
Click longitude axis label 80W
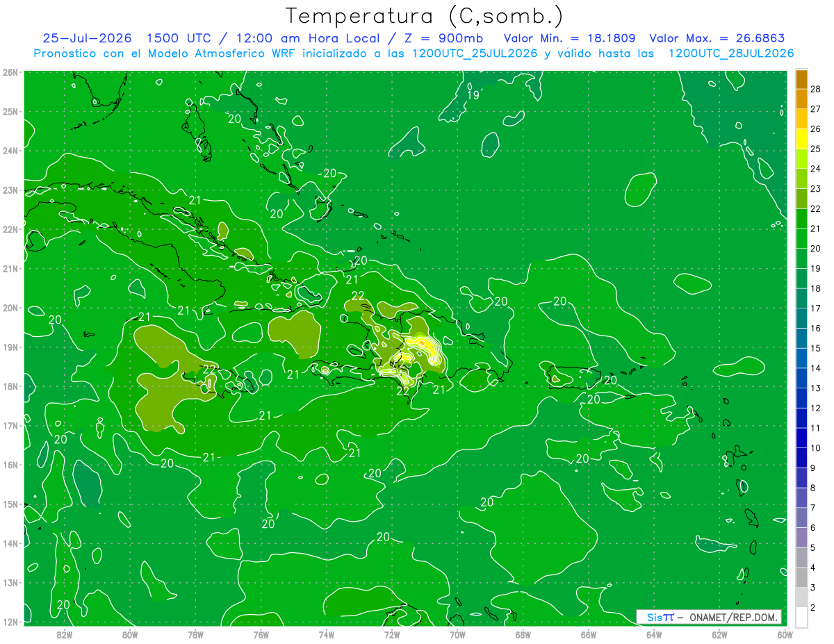tap(129, 634)
